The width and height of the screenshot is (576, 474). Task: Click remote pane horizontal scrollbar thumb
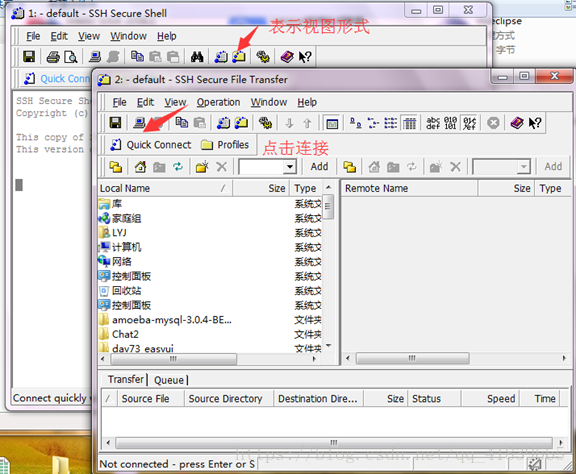pos(412,358)
